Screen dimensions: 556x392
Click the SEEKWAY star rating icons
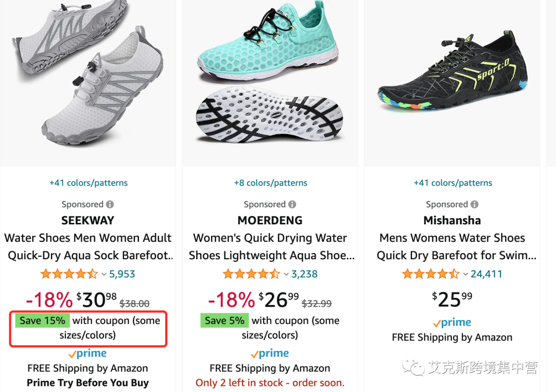tap(69, 274)
